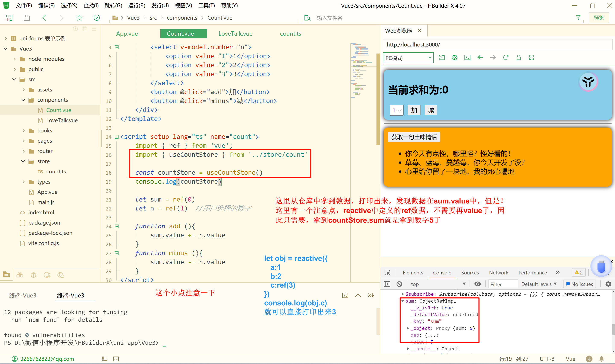Click the browser refresh icon
This screenshot has width=615, height=364.
tap(505, 57)
